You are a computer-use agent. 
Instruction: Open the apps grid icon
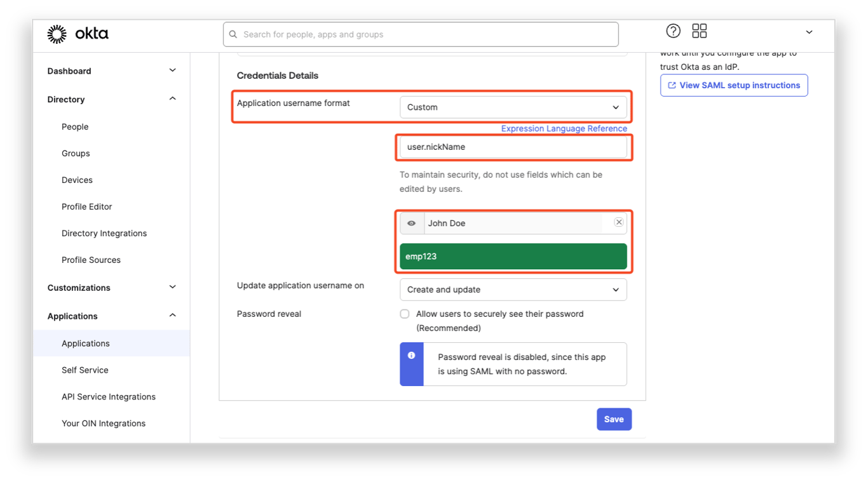[x=700, y=31]
